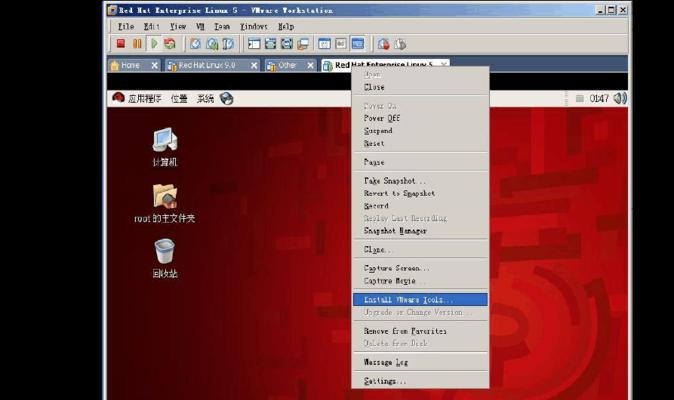Open Snapshot Manager from the context menu
The image size is (674, 400).
[420, 231]
